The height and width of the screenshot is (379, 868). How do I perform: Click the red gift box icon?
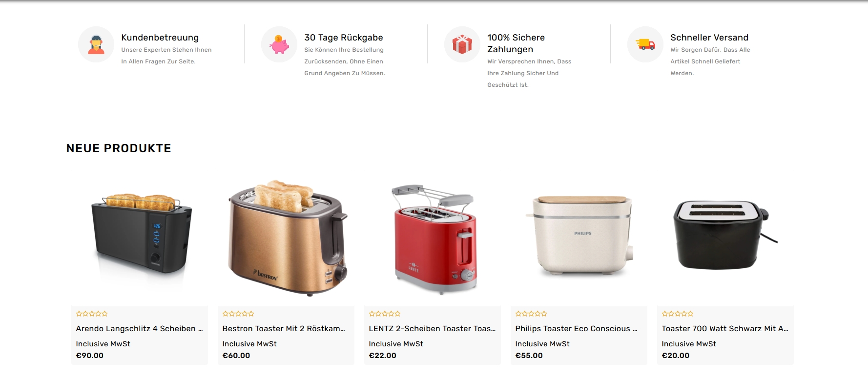[462, 44]
